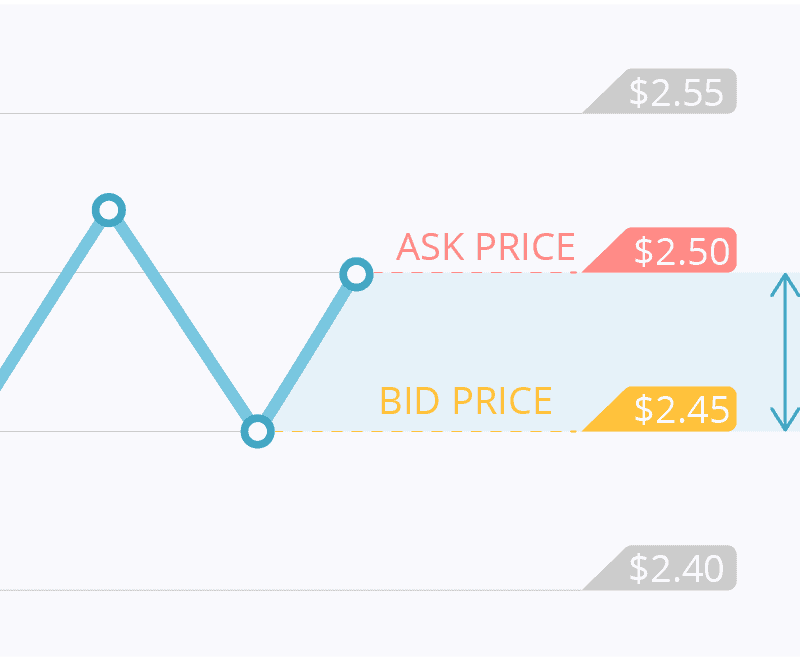The image size is (800, 661).
Task: Click the downward arrowhead of spread indicator
Action: pos(785,419)
